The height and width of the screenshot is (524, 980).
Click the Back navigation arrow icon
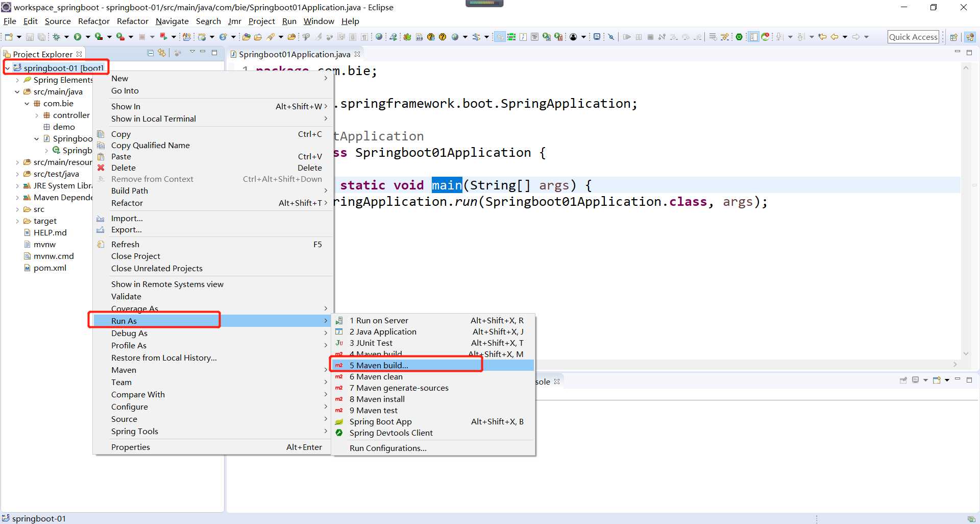(835, 37)
